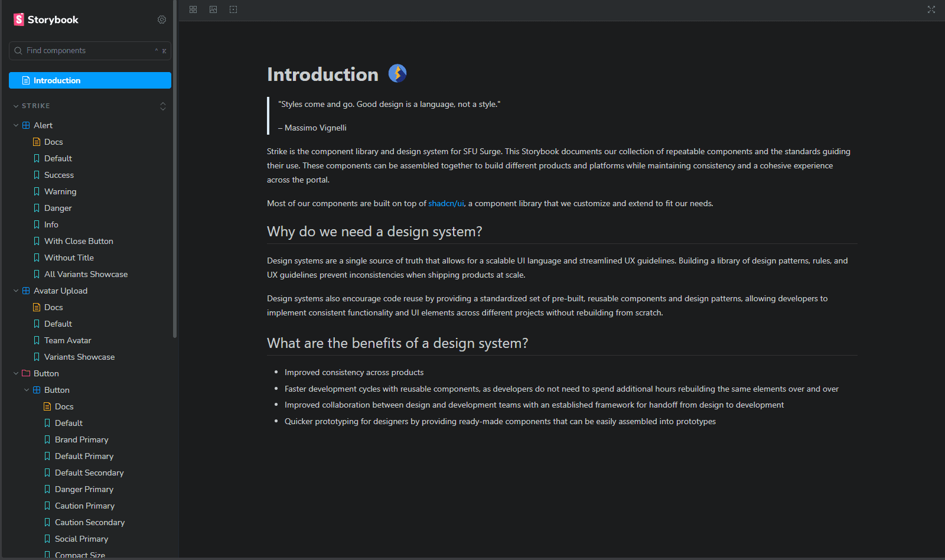
Task: Toggle the grid overlay in the toolbar
Action: tap(193, 9)
